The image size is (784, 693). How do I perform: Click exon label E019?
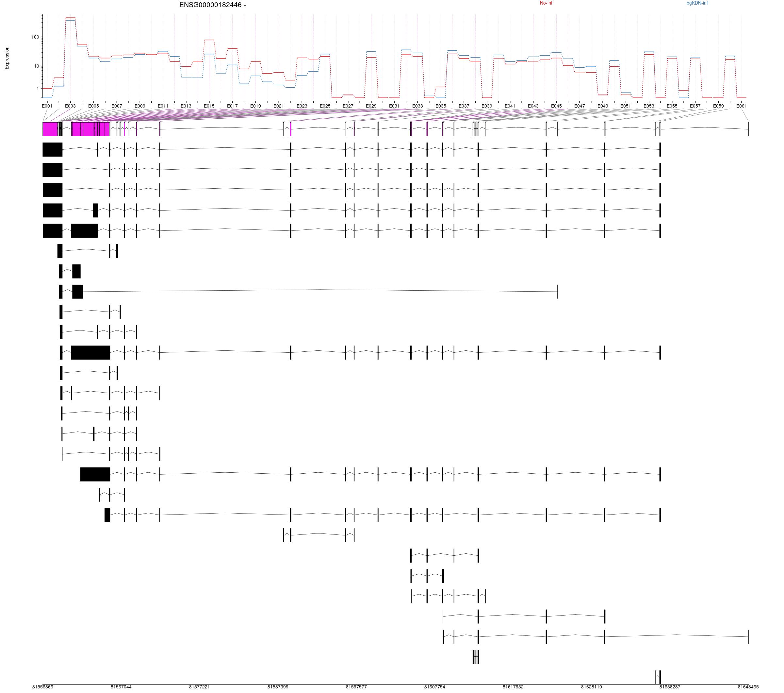(255, 106)
